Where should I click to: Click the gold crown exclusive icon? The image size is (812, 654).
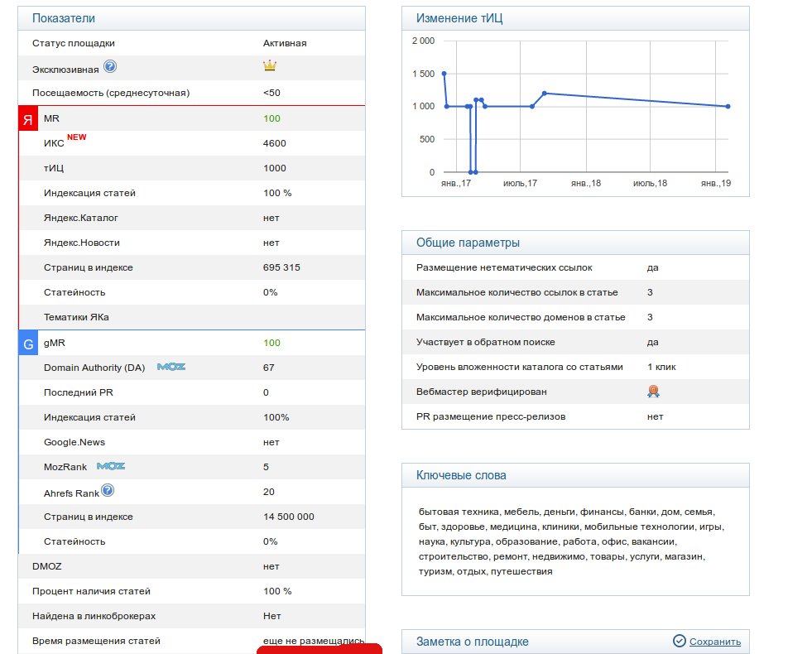pos(270,65)
